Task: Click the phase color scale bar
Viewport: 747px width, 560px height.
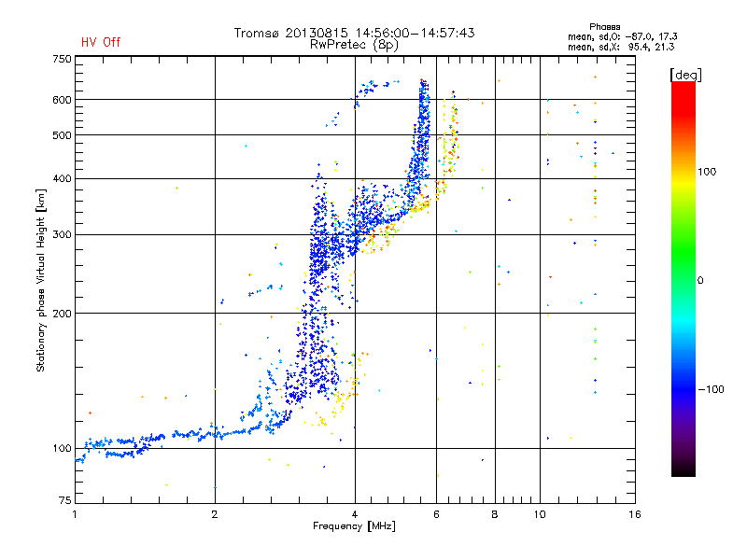Action: pyautogui.click(x=684, y=278)
